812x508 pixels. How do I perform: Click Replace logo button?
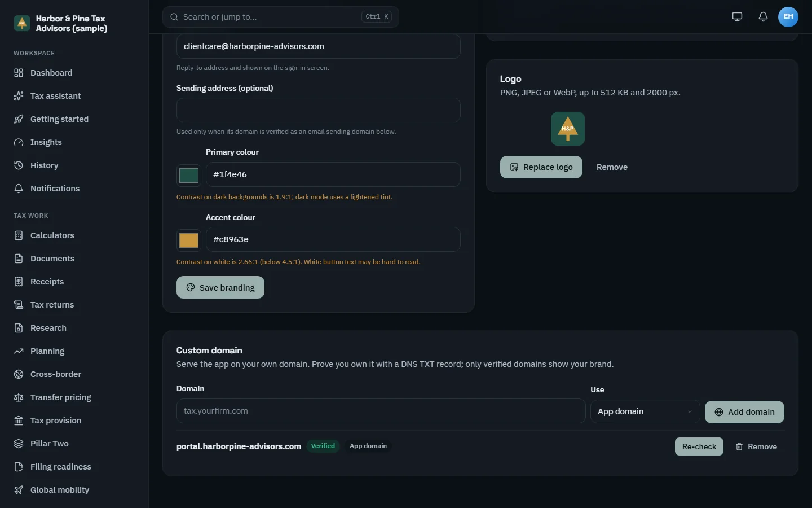pos(541,167)
